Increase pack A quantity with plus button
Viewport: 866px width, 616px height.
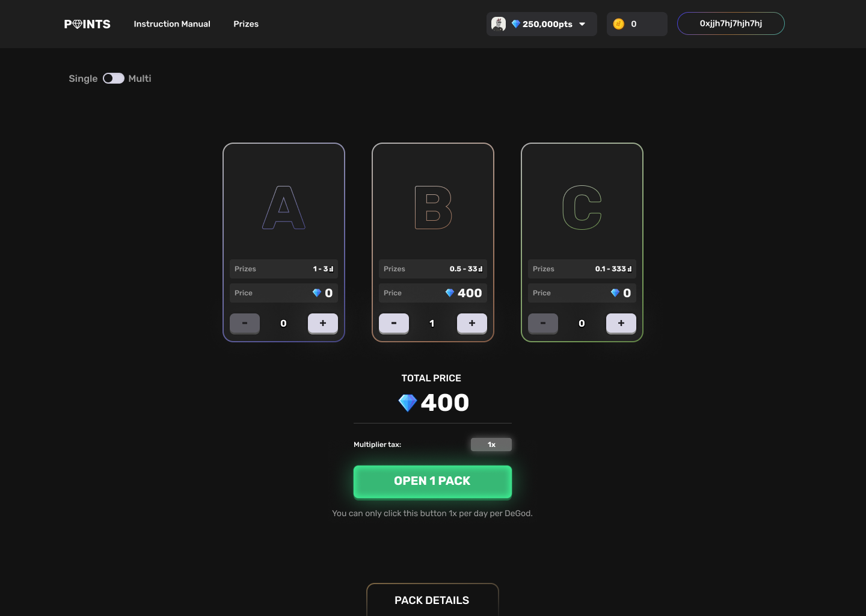tap(323, 323)
